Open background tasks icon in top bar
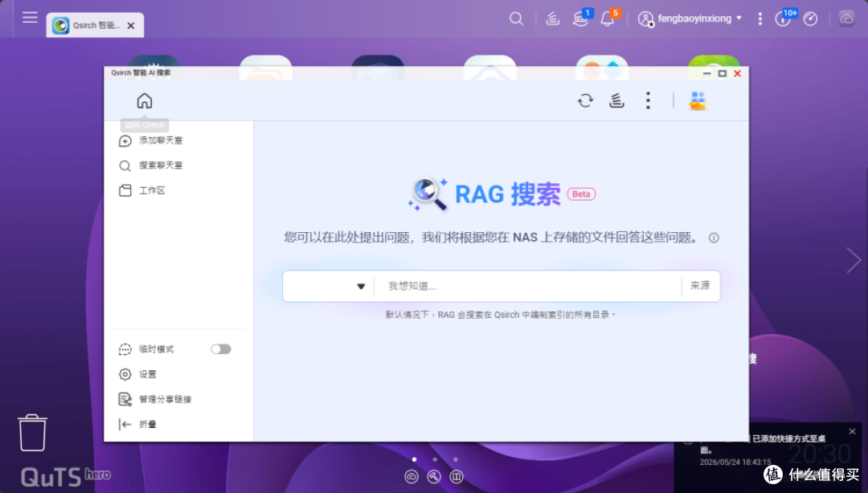The image size is (868, 493). point(552,18)
